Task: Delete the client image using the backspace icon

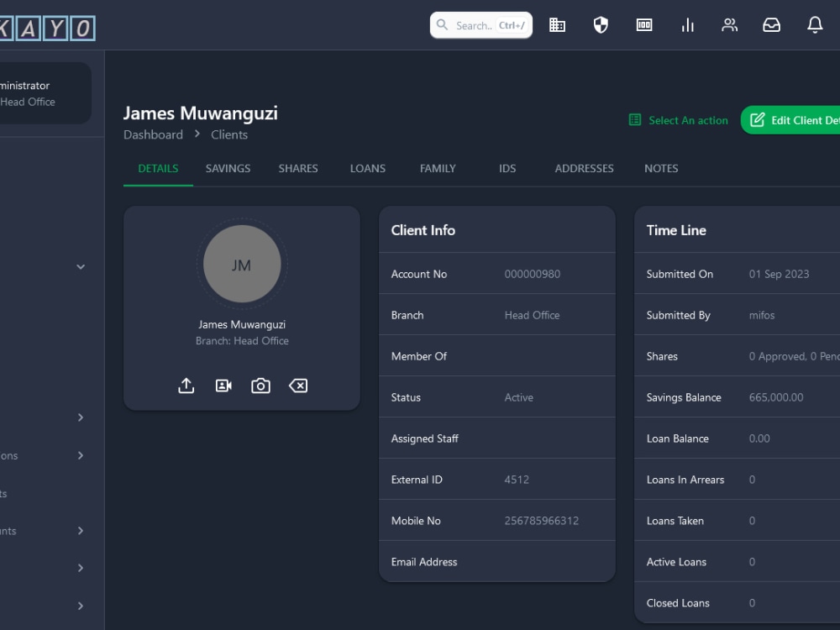Action: pos(298,386)
